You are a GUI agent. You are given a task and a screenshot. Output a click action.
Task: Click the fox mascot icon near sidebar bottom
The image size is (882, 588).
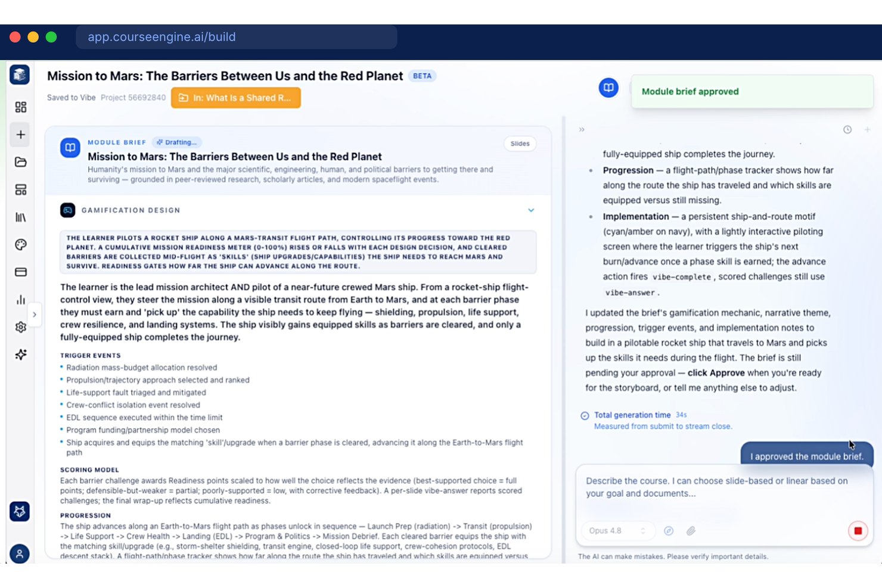(x=20, y=511)
